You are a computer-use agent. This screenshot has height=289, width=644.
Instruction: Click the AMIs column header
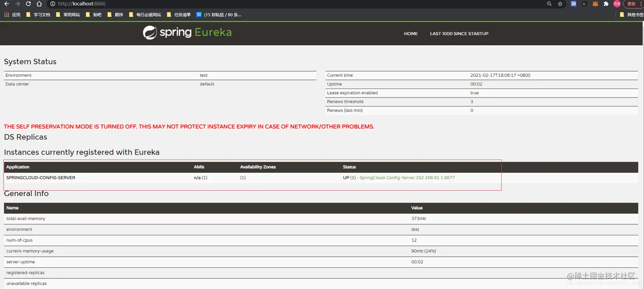[199, 167]
